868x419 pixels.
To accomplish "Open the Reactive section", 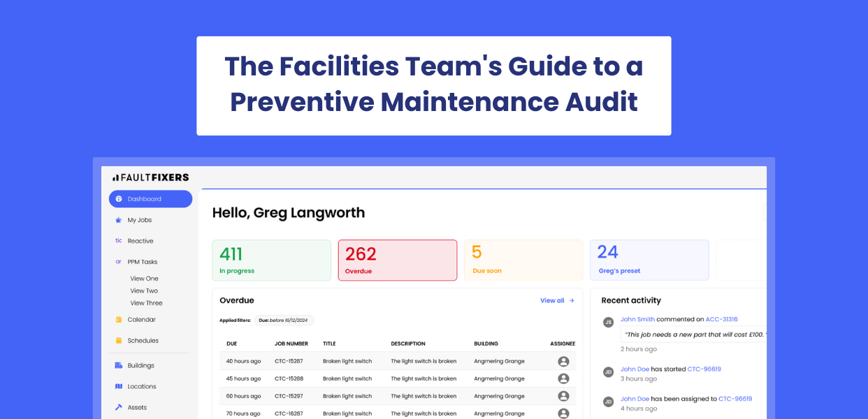I will click(141, 240).
